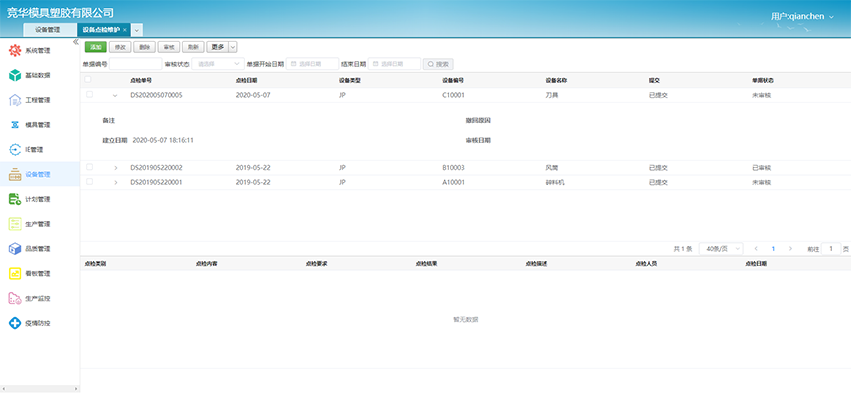Open the tab list dropdown arrow
This screenshot has height=393, width=851.
(137, 30)
